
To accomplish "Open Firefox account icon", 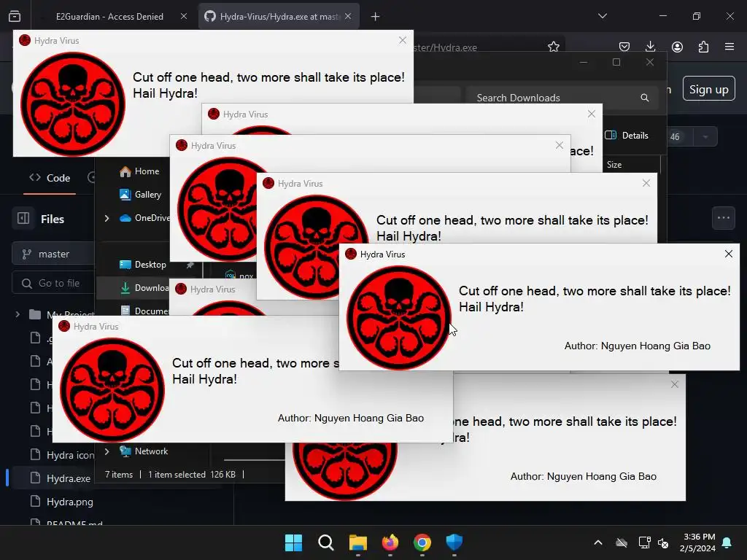I will click(x=677, y=47).
